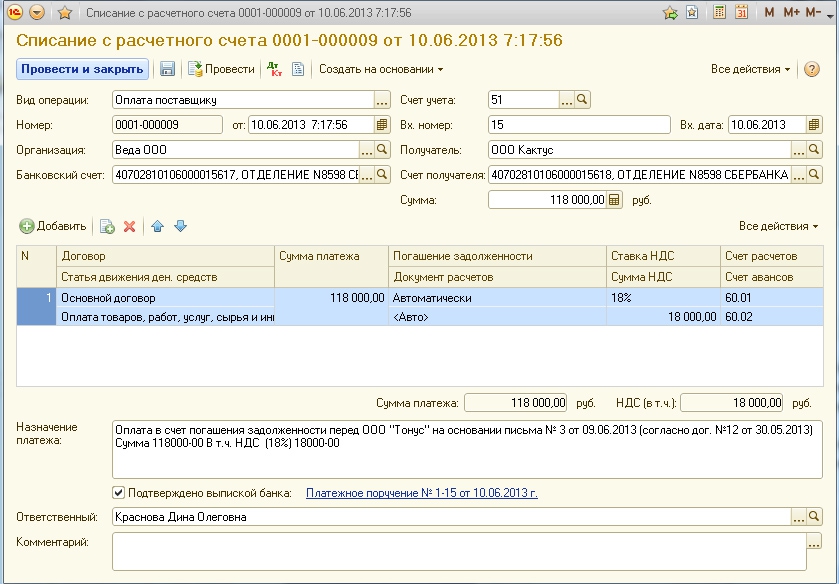Open selection ellipsis for Счет учета
The height and width of the screenshot is (584, 839).
pos(567,100)
